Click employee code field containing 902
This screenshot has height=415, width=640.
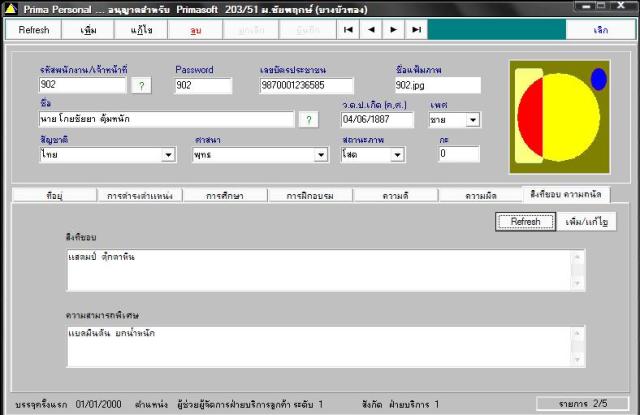[83, 85]
